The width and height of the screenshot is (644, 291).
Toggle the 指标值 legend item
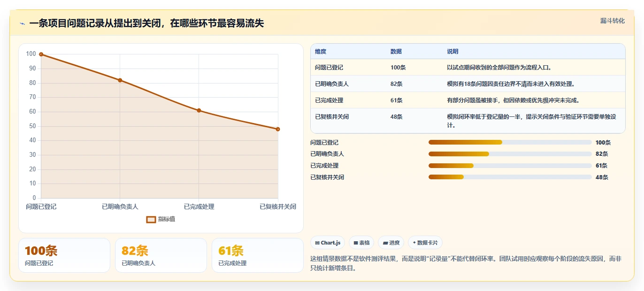point(161,219)
